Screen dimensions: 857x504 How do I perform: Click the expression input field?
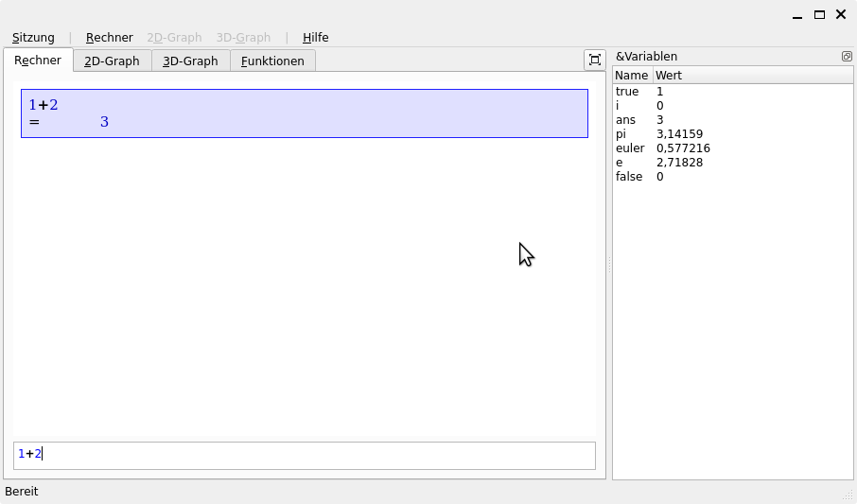click(304, 455)
